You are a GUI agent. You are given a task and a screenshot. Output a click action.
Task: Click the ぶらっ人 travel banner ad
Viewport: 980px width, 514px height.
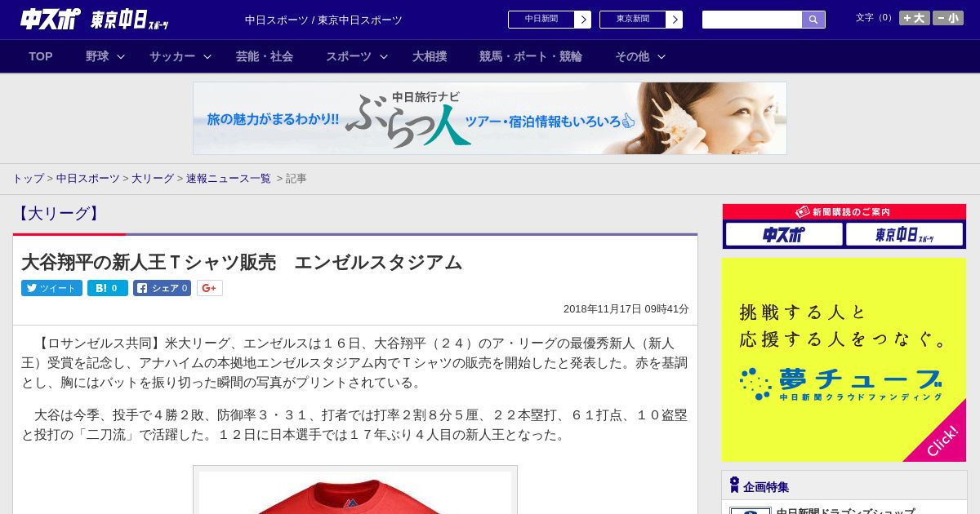(x=490, y=118)
